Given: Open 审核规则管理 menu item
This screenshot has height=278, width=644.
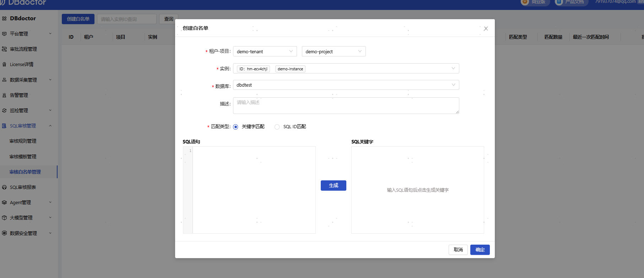Looking at the screenshot, I should (x=23, y=141).
